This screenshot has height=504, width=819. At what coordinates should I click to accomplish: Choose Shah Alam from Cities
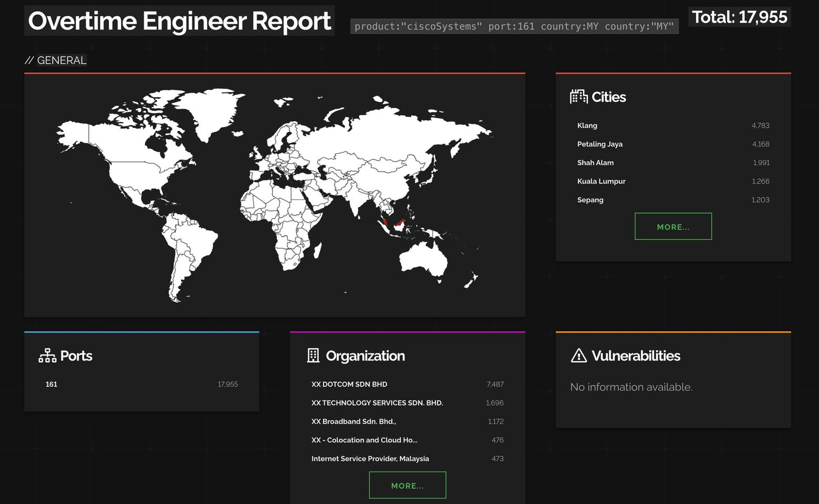[595, 163]
